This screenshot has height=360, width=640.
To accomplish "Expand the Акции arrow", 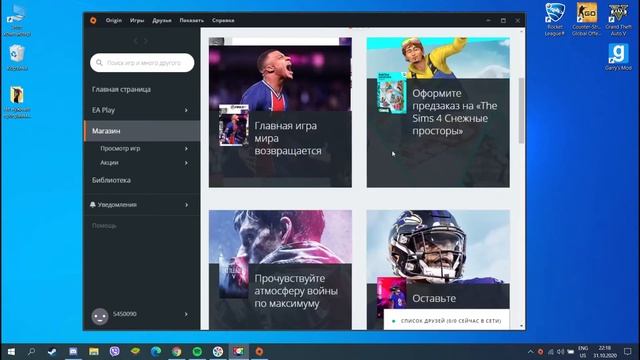I will [186, 162].
